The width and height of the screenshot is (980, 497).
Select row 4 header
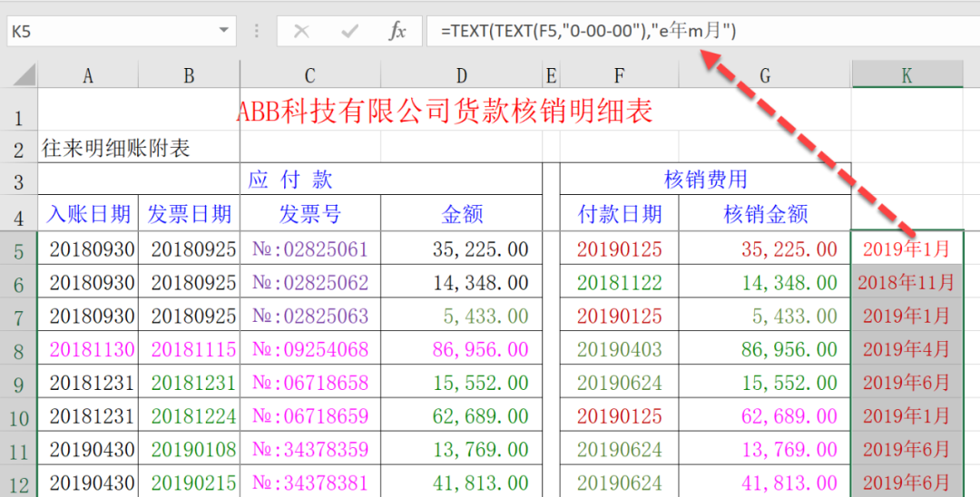point(19,214)
